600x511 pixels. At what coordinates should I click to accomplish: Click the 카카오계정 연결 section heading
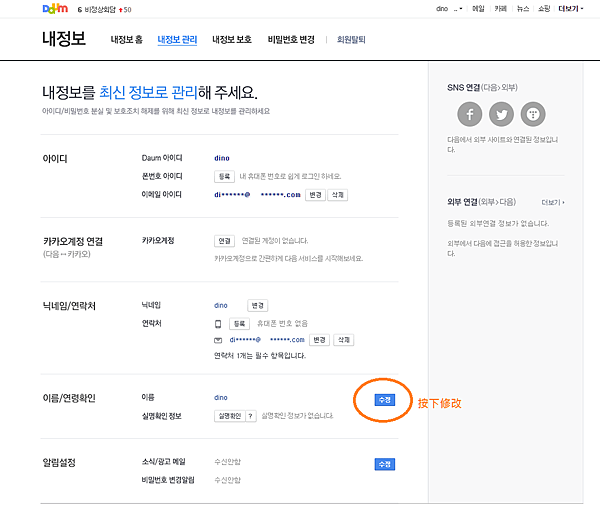(73, 242)
